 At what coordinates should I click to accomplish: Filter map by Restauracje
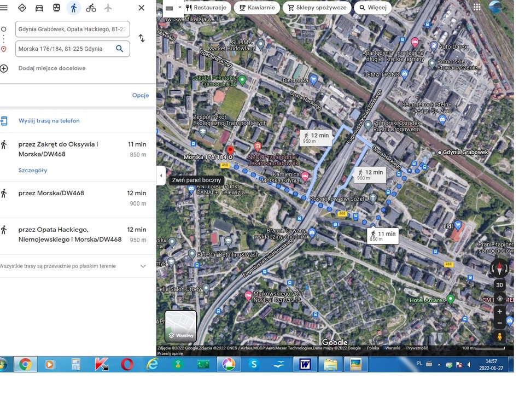207,7
